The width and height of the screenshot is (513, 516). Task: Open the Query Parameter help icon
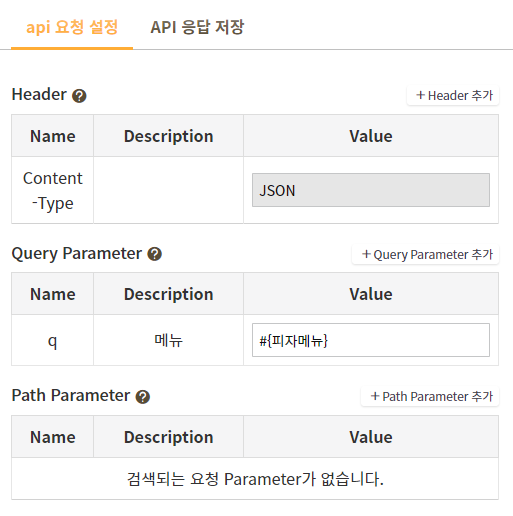pyautogui.click(x=155, y=254)
